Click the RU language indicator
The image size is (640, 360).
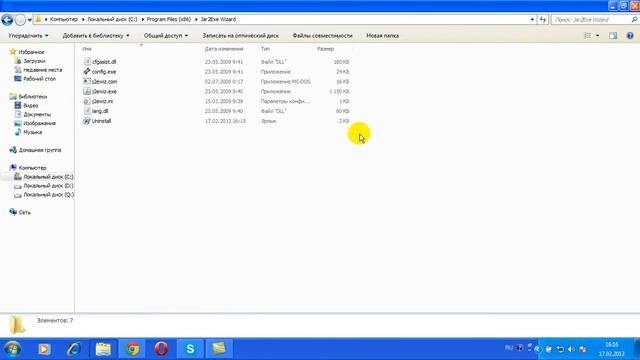[509, 348]
